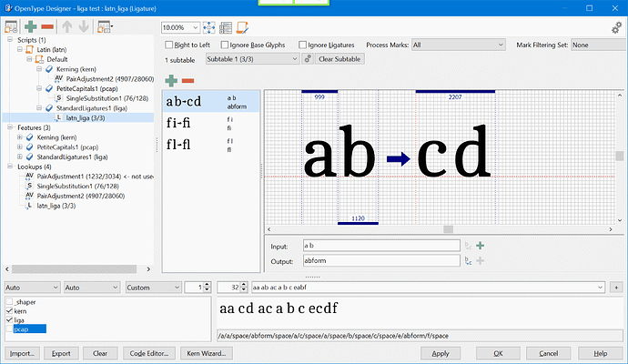Open the Subtable 1 (3/3) dropdown
Viewport: 628px width, 364px height.
[252, 59]
